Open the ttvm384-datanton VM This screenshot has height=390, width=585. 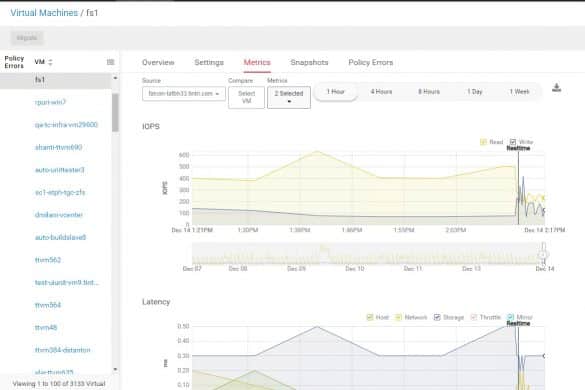pos(63,350)
